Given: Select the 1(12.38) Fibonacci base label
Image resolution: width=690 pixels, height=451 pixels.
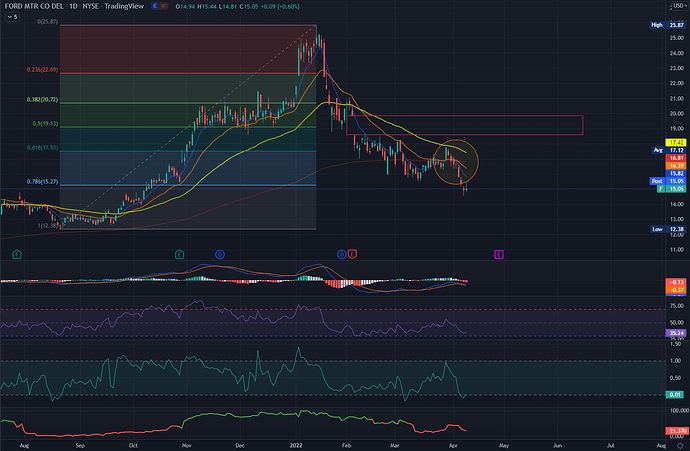Looking at the screenshot, I should [49, 226].
